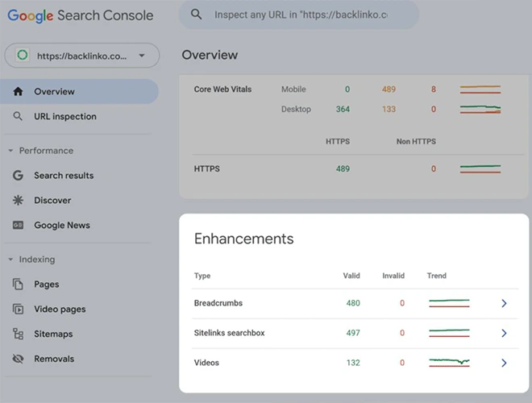Viewport: 532px width, 403px height.
Task: Select Sitemaps in the sidebar menu
Action: (x=53, y=334)
